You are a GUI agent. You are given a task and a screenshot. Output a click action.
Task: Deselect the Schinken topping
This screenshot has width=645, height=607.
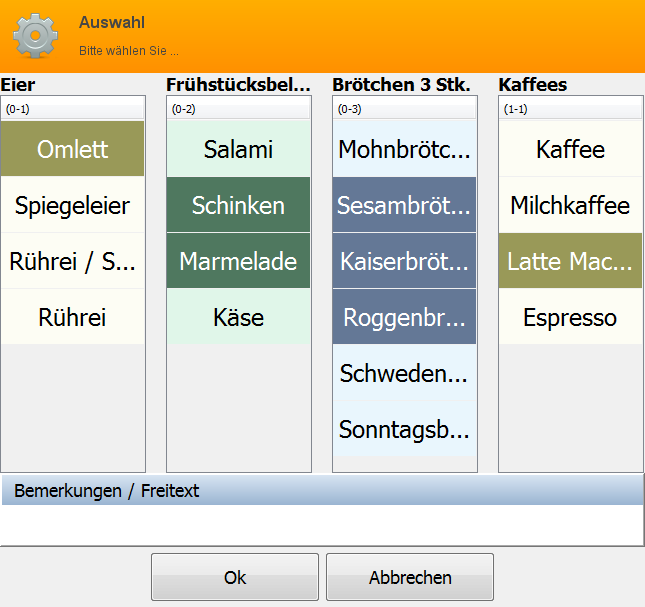(238, 206)
